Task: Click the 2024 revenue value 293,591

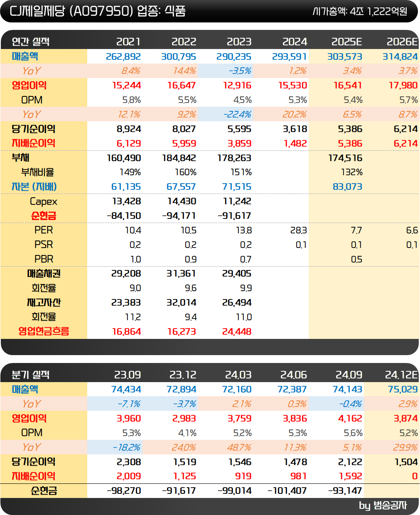Action: click(x=290, y=56)
